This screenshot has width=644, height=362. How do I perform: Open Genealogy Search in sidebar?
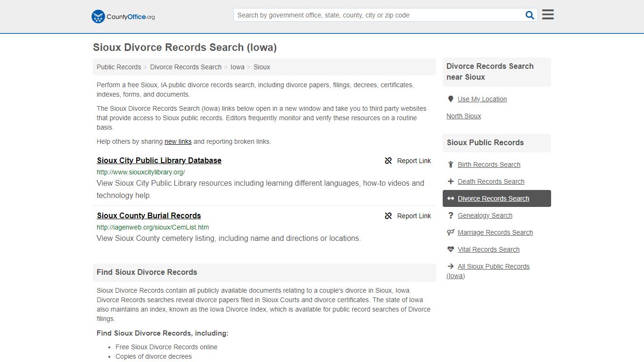(x=485, y=215)
